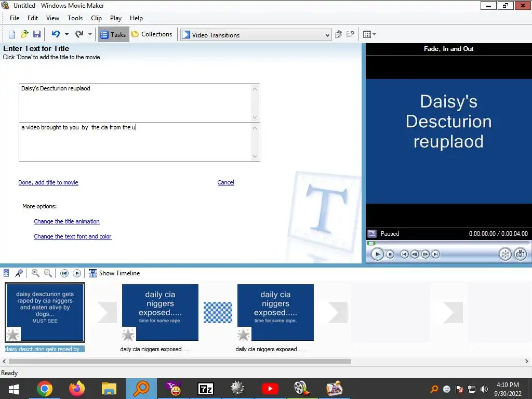532x399 pixels.
Task: Step to next frame in preview
Action: pos(425,254)
